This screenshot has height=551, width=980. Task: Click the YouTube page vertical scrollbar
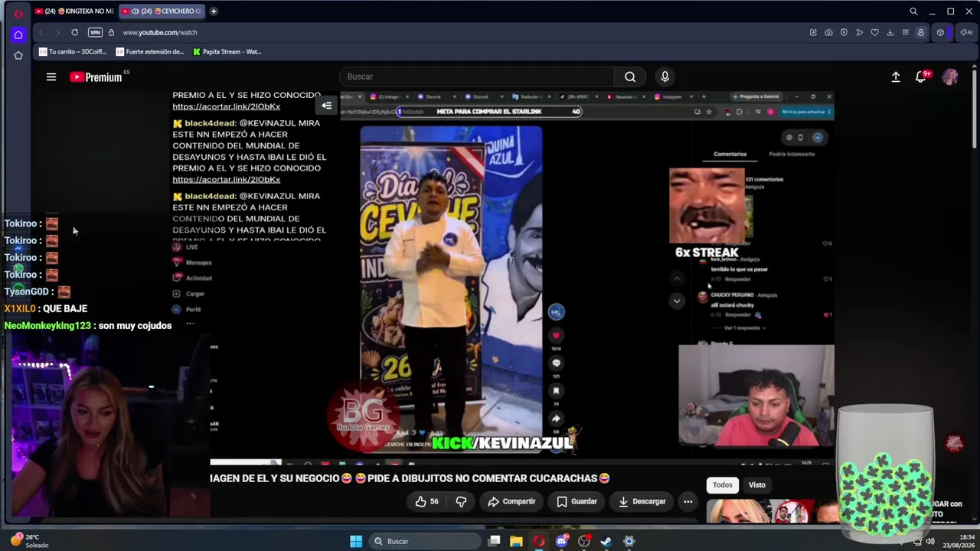(x=975, y=107)
